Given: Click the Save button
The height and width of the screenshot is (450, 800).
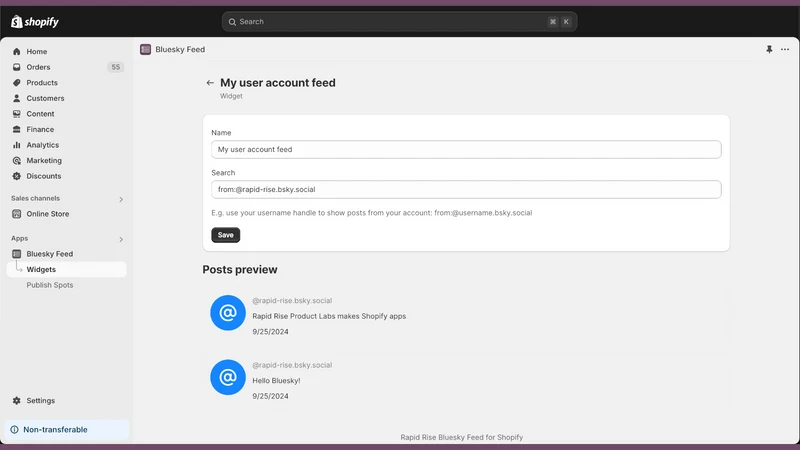Looking at the screenshot, I should tap(226, 235).
